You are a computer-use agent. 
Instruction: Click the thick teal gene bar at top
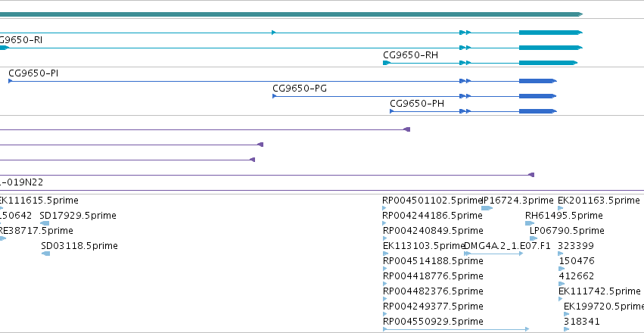(x=291, y=14)
